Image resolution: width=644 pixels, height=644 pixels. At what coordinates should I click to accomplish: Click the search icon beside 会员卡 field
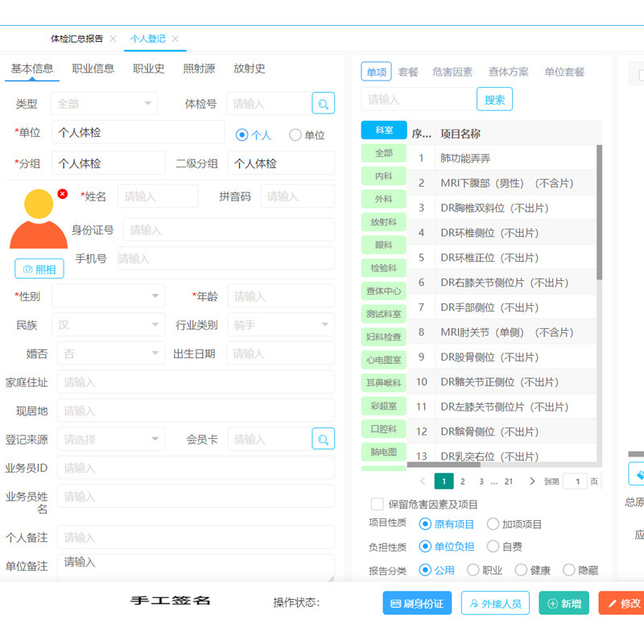(x=323, y=439)
